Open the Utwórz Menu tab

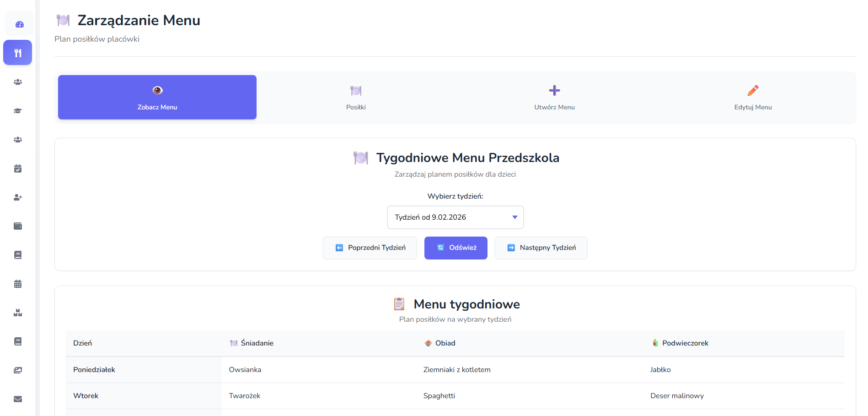pyautogui.click(x=554, y=97)
